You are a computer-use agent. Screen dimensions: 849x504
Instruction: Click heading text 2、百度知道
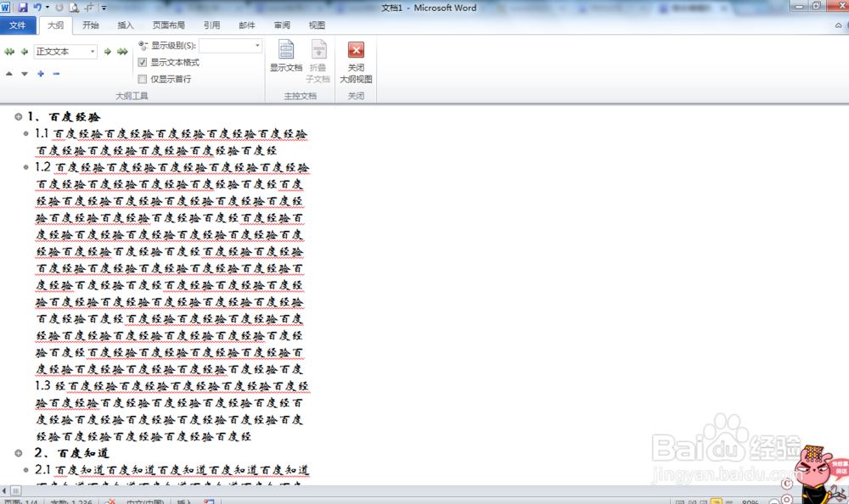[71, 453]
